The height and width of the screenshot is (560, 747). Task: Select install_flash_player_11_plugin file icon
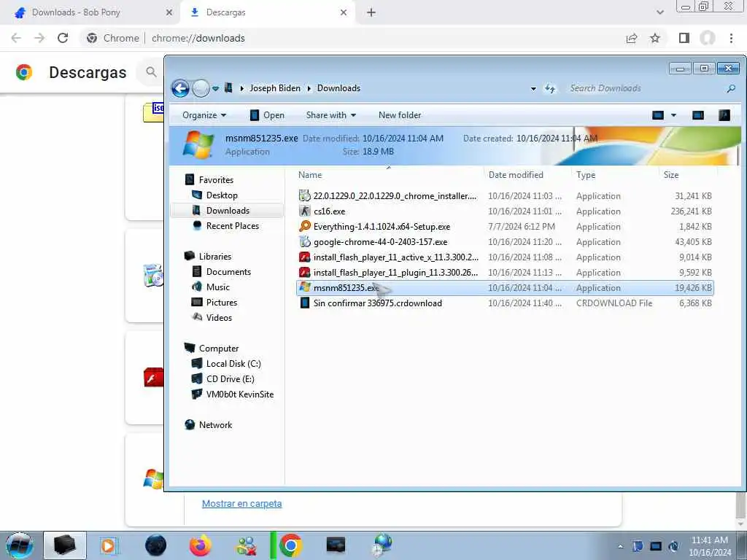pyautogui.click(x=305, y=273)
